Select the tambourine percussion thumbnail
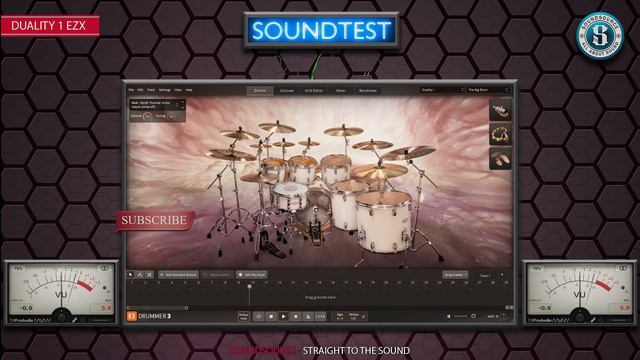Screen dimensions: 640x360 (500, 134)
